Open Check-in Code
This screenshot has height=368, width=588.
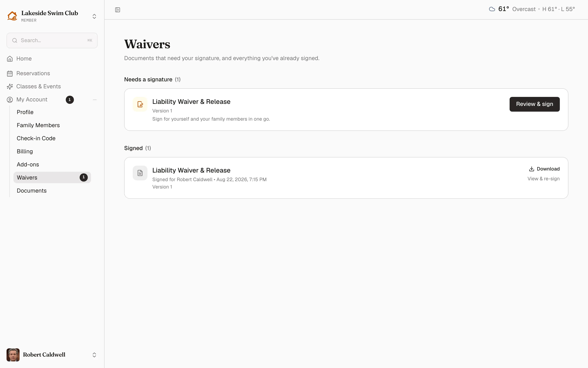point(52,138)
